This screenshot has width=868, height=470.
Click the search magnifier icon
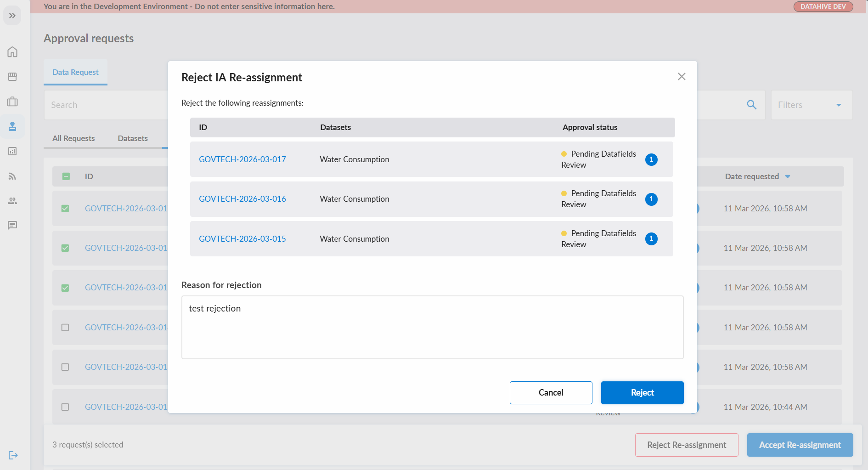tap(751, 105)
